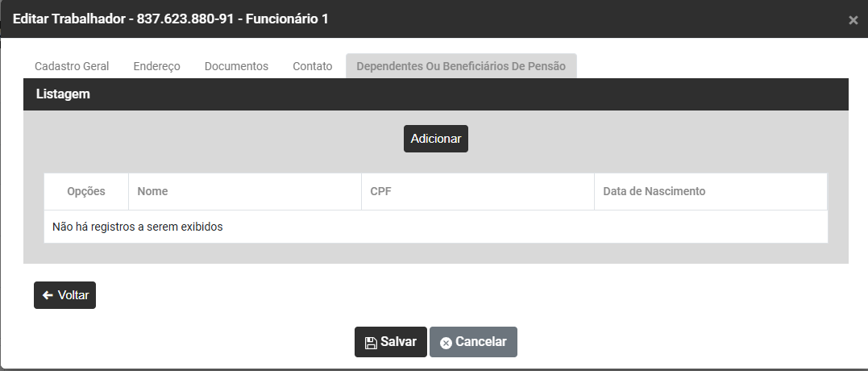Go back using the Voltar label
868x371 pixels.
(73, 295)
